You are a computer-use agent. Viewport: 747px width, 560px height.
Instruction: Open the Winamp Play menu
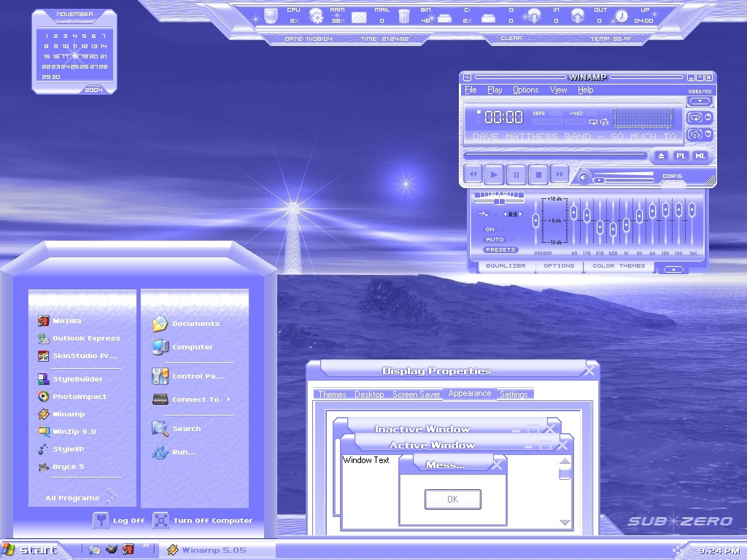pos(495,90)
